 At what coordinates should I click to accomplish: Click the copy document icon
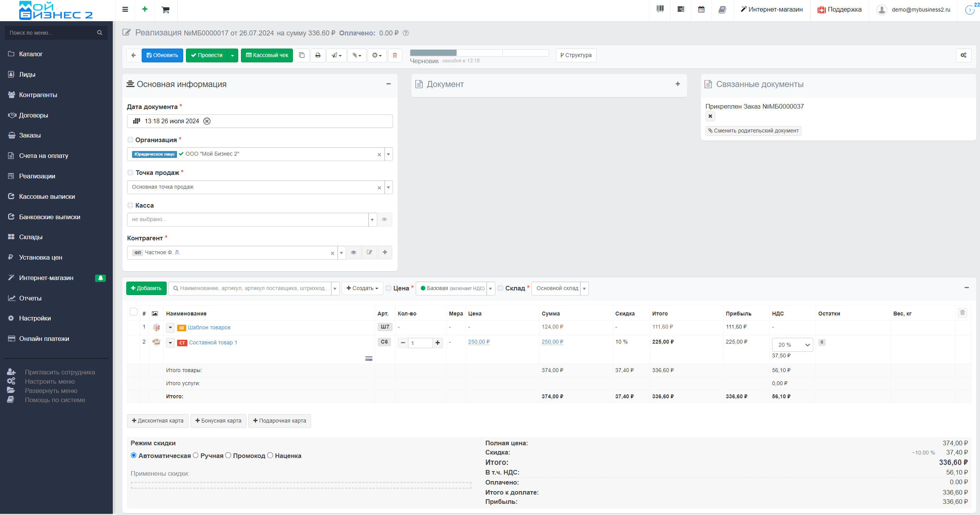coord(302,55)
